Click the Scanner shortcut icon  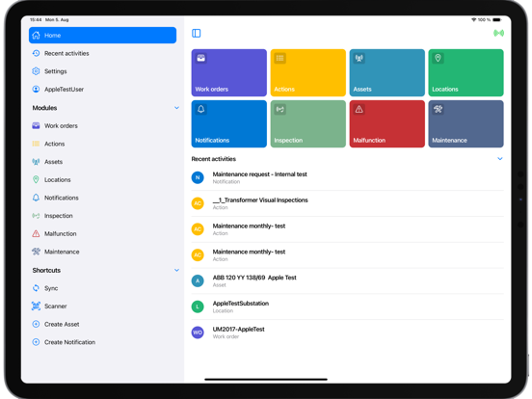(x=36, y=306)
